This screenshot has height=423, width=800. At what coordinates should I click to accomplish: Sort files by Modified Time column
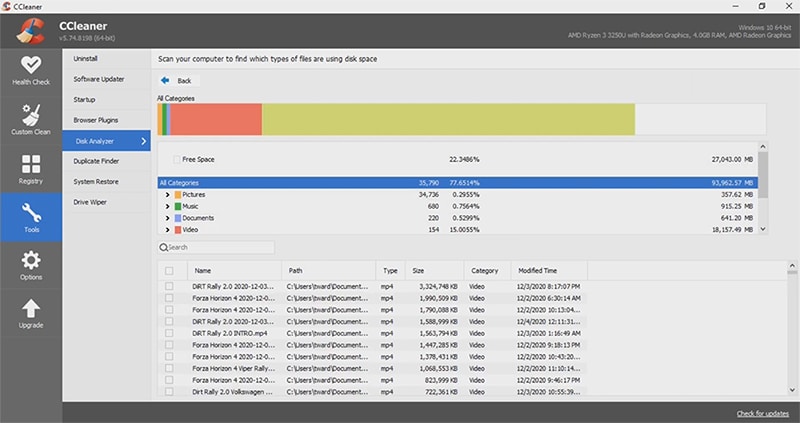click(549, 271)
